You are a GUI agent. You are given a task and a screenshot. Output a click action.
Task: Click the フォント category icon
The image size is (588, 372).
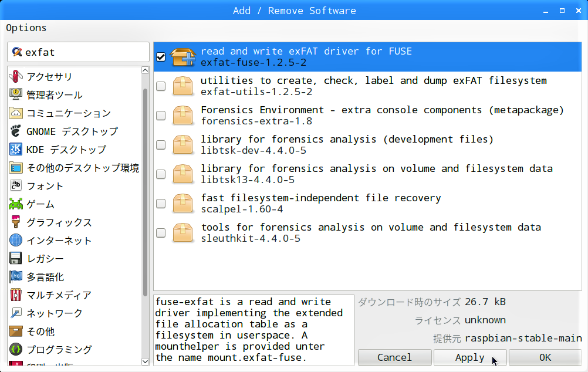coord(16,185)
